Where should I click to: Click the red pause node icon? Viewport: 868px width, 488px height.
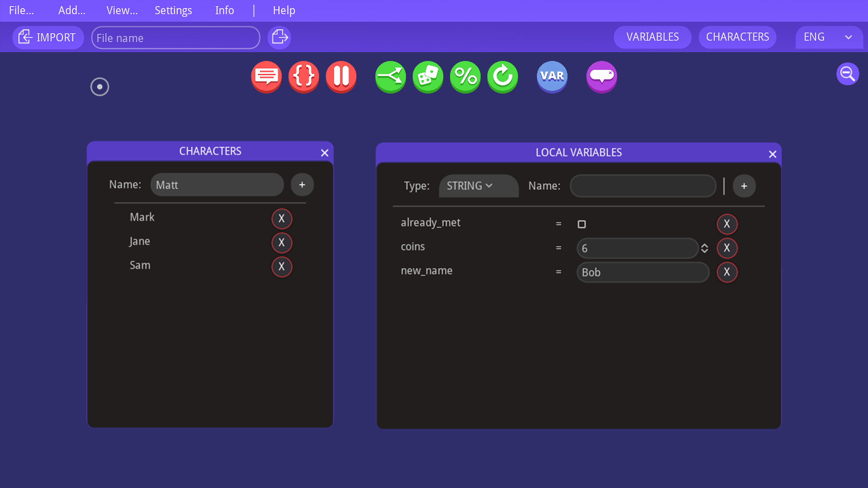click(341, 77)
